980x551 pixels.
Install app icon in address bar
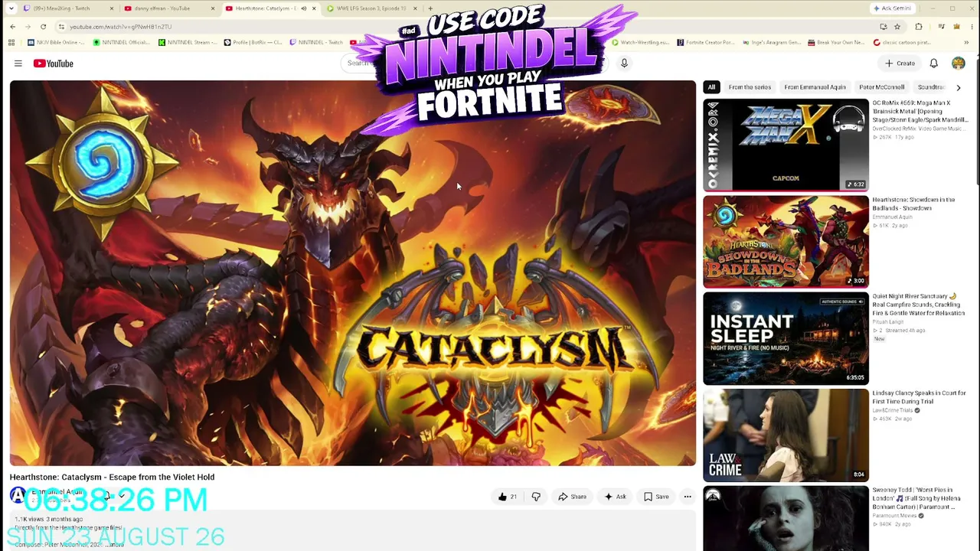pos(884,27)
